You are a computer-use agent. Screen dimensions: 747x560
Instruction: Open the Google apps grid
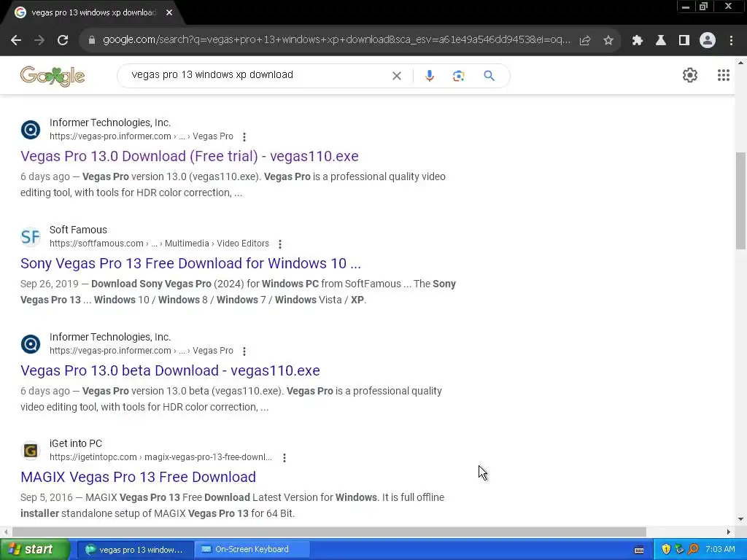(x=723, y=75)
